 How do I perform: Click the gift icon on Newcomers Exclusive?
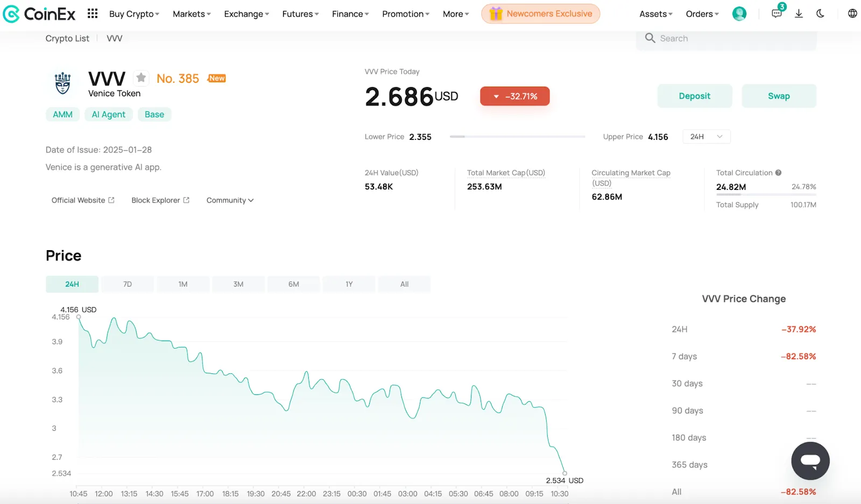coord(496,13)
